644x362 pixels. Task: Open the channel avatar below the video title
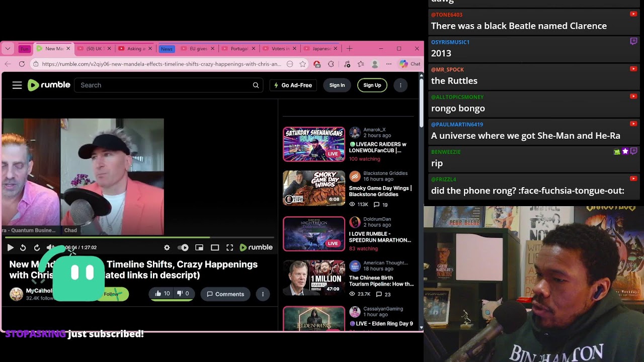(16, 294)
